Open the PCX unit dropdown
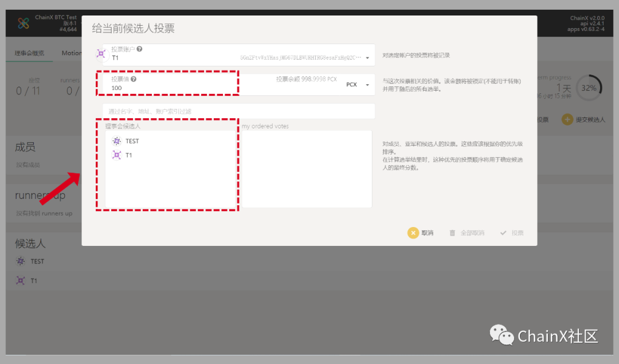The image size is (619, 364). tap(357, 84)
